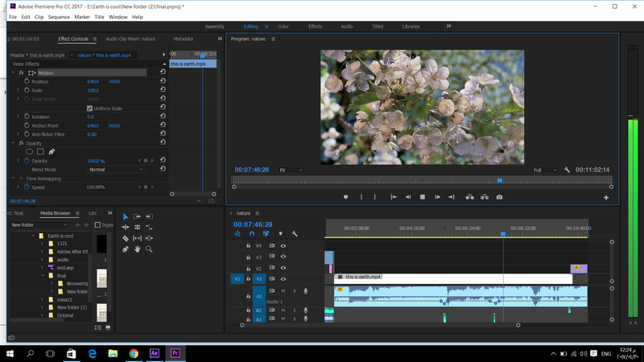Open the Sequence menu

tap(59, 17)
